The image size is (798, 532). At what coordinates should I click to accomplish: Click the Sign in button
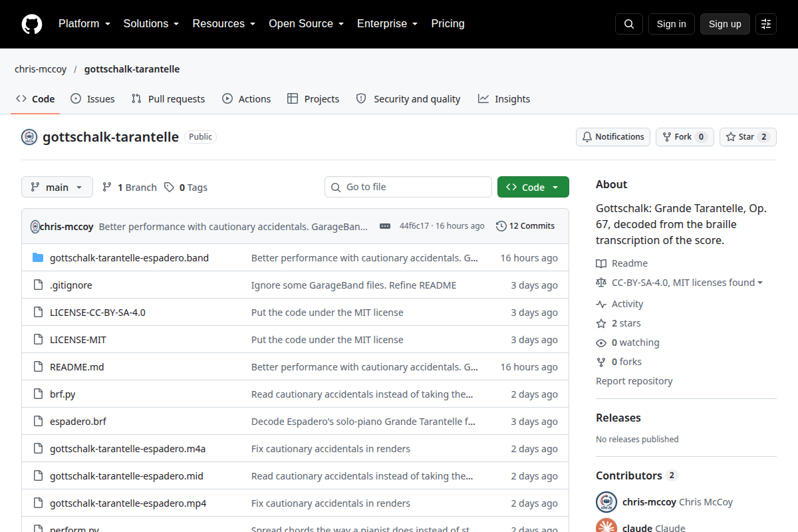672,24
